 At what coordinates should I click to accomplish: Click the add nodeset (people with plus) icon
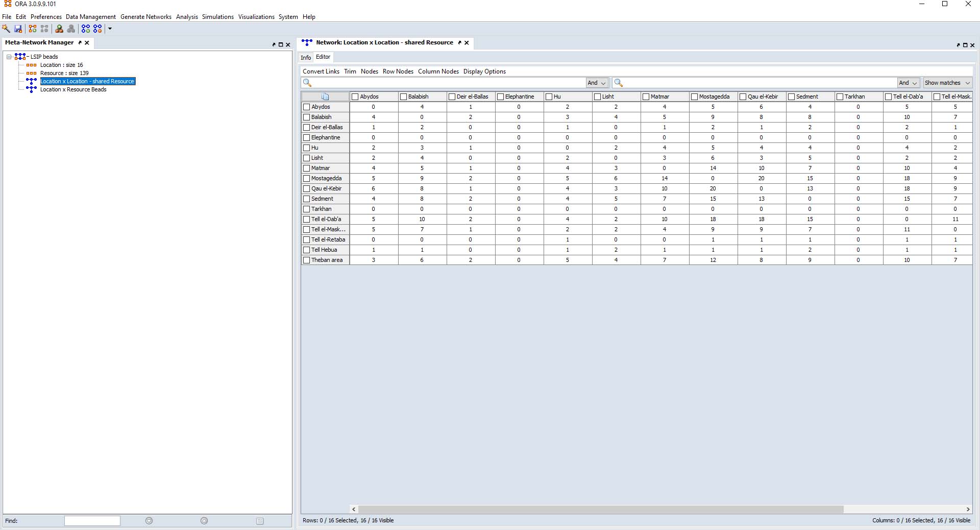pyautogui.click(x=59, y=29)
